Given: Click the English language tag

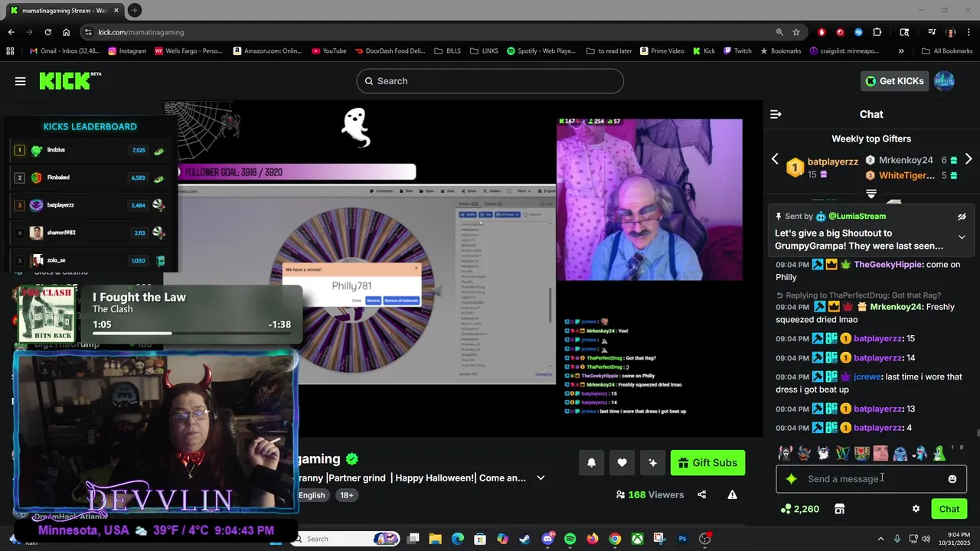Looking at the screenshot, I should pyautogui.click(x=312, y=495).
